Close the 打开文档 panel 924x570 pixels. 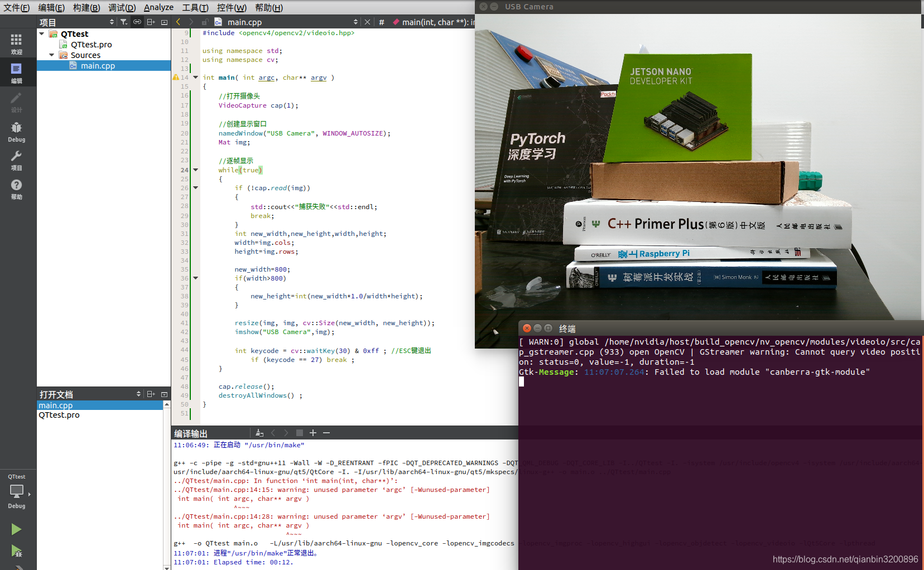tap(164, 394)
